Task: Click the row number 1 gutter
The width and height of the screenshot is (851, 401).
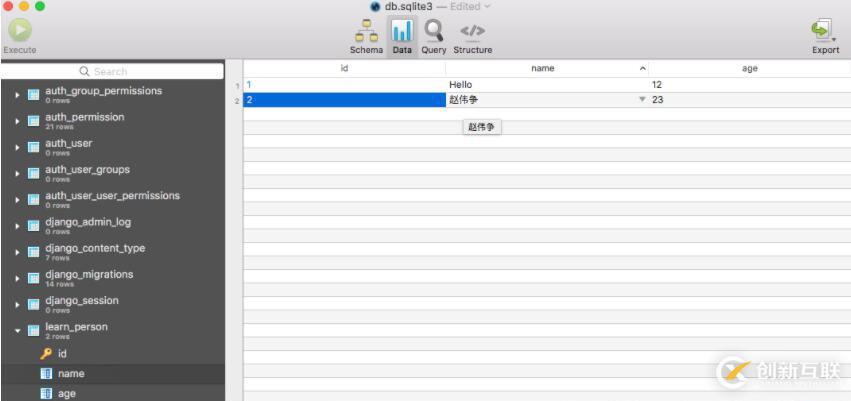Action: [x=237, y=86]
